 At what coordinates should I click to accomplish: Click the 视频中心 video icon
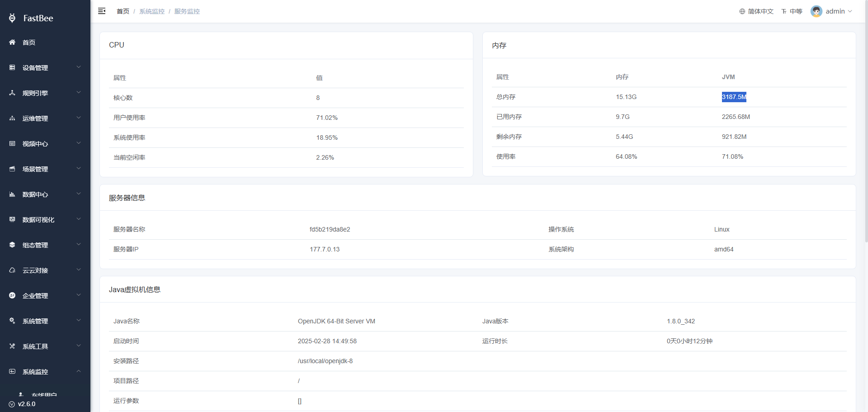12,143
